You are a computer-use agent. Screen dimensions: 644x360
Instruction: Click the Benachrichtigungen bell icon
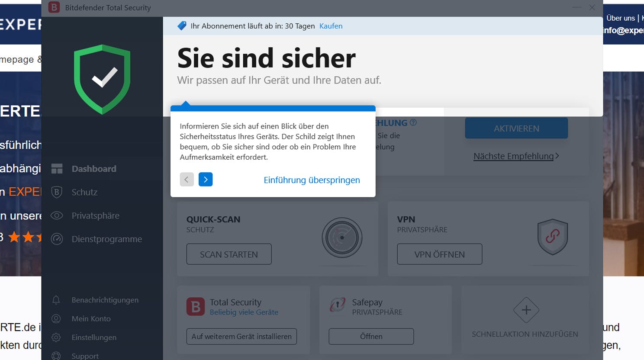[x=56, y=300]
